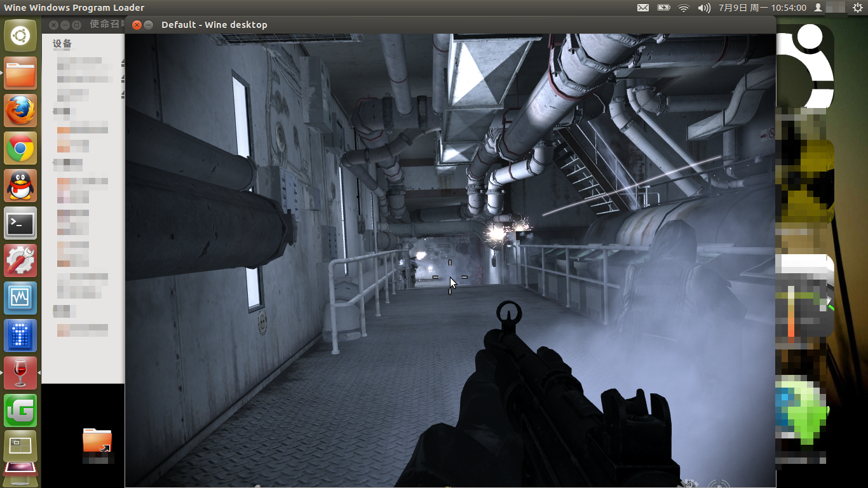
Task: Open the large Ubuntu logo desktop icon
Action: point(804,65)
